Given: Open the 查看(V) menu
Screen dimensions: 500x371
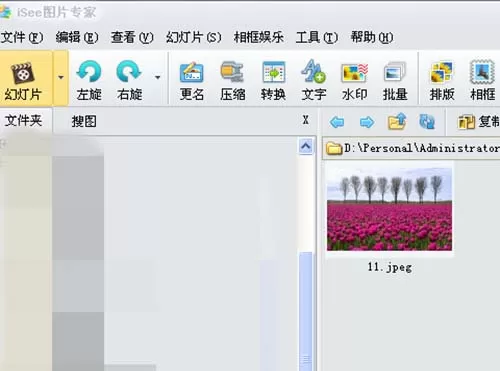Looking at the screenshot, I should pyautogui.click(x=132, y=37).
